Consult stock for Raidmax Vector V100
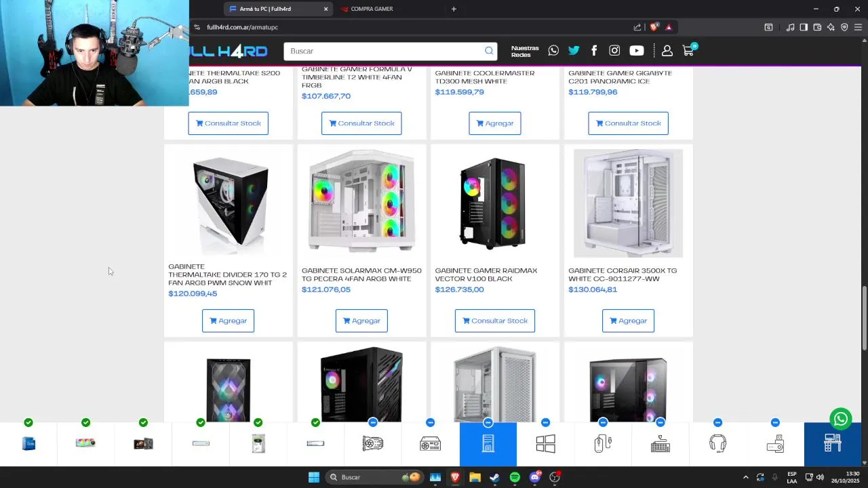The width and height of the screenshot is (868, 488). tap(495, 321)
